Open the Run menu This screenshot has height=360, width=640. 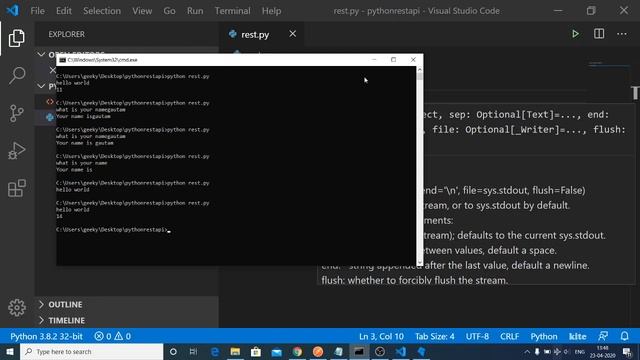click(195, 11)
